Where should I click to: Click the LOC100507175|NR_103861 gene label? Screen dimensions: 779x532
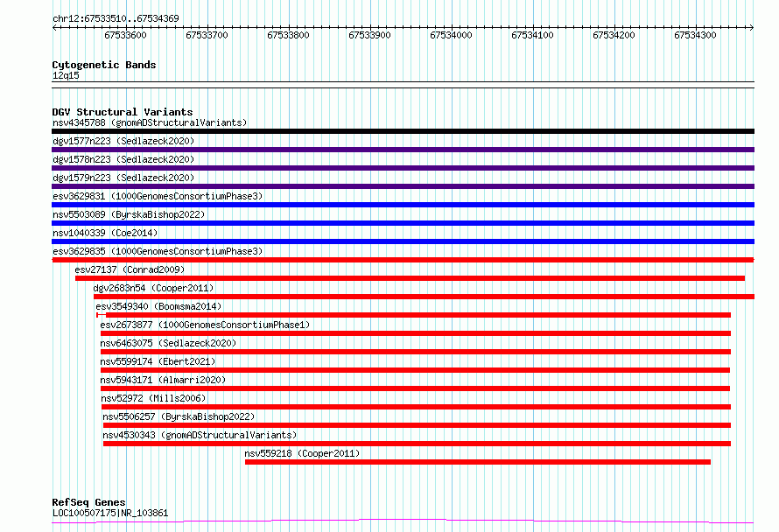[110, 513]
